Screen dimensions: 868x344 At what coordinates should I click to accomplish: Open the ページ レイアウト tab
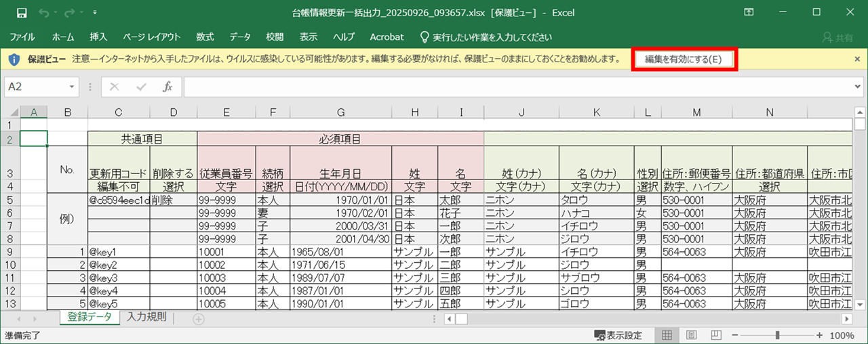[x=152, y=37]
